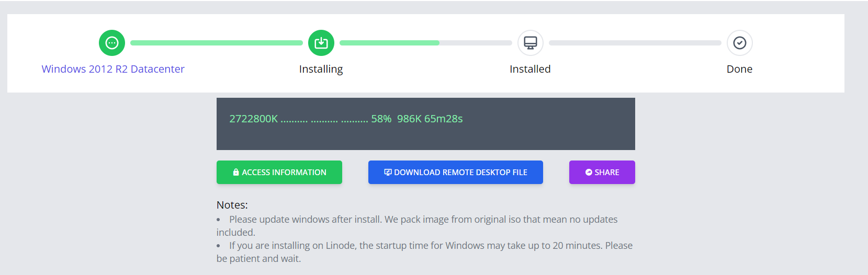Click the SHARE button label
Screen dimensions: 868x275
(x=607, y=172)
